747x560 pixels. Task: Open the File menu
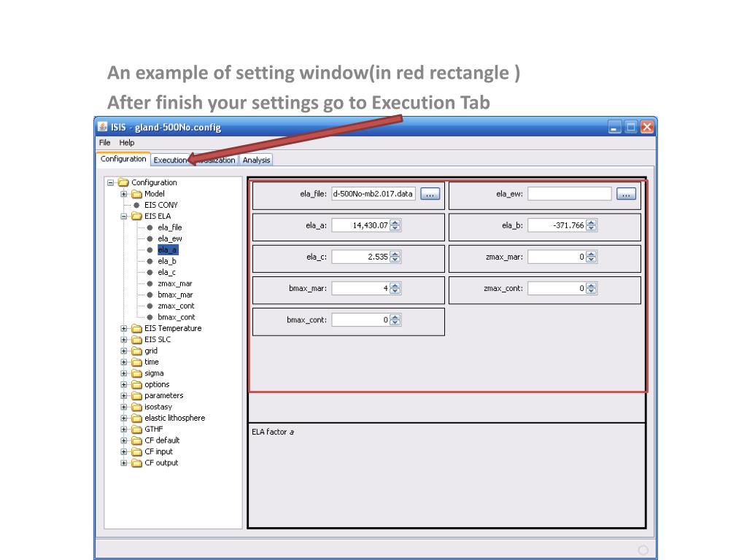click(x=104, y=142)
